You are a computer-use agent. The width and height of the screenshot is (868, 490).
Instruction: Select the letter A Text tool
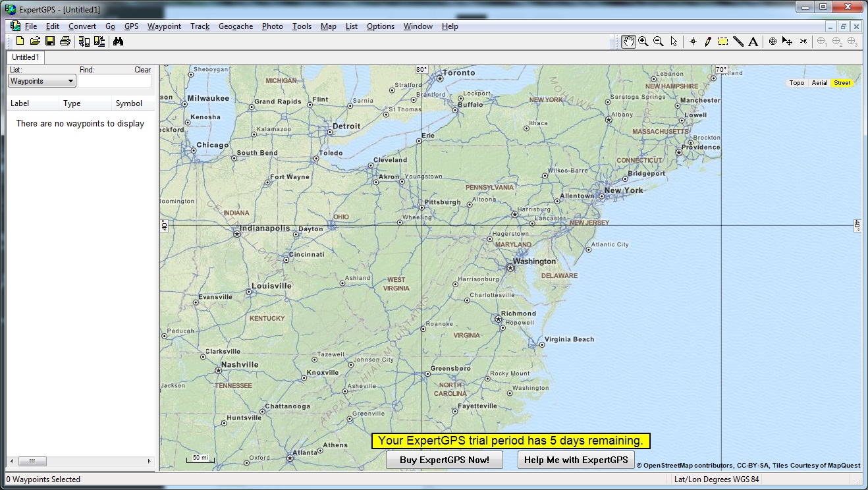tap(753, 41)
